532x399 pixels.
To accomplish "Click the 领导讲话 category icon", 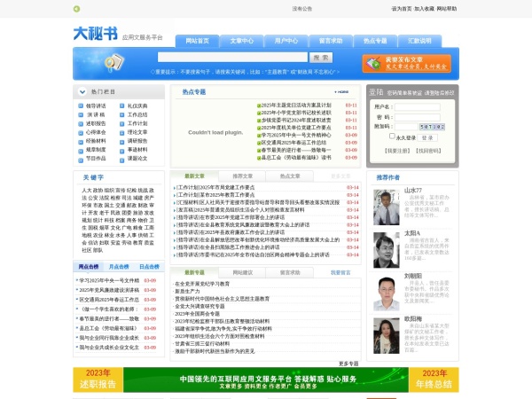I will pos(82,106).
